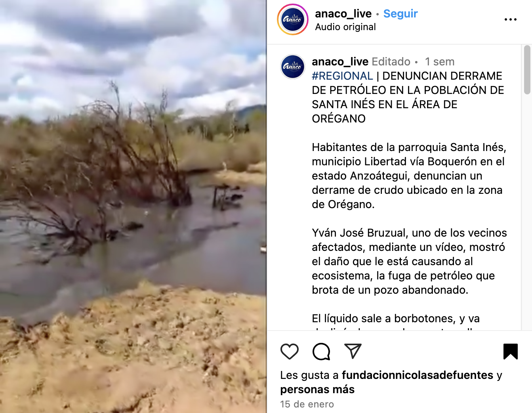Toggle the saved bookmark icon
Viewport: 532px width, 413px height.
coord(511,352)
